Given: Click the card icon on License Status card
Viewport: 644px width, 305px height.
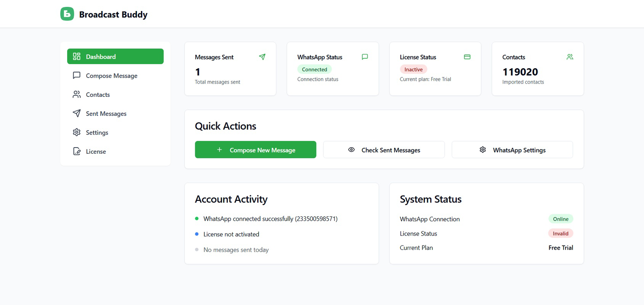Looking at the screenshot, I should coord(467,57).
